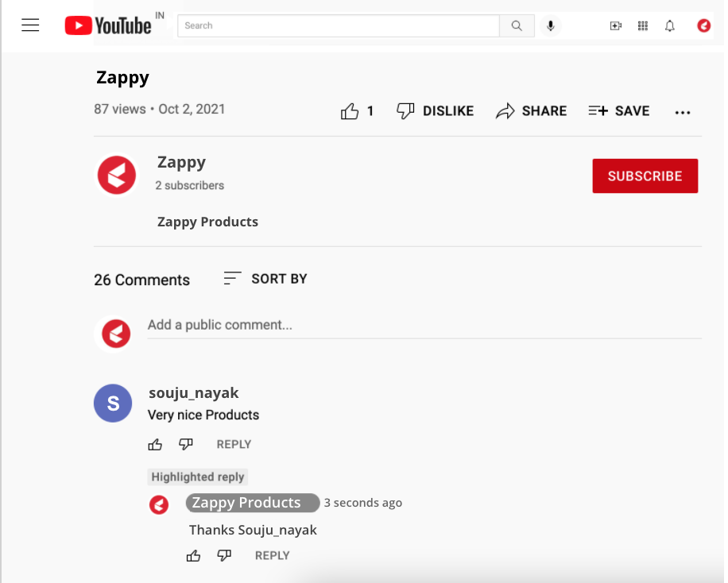Open the Zappy channel avatar
Image resolution: width=728 pixels, height=583 pixels.
(117, 175)
